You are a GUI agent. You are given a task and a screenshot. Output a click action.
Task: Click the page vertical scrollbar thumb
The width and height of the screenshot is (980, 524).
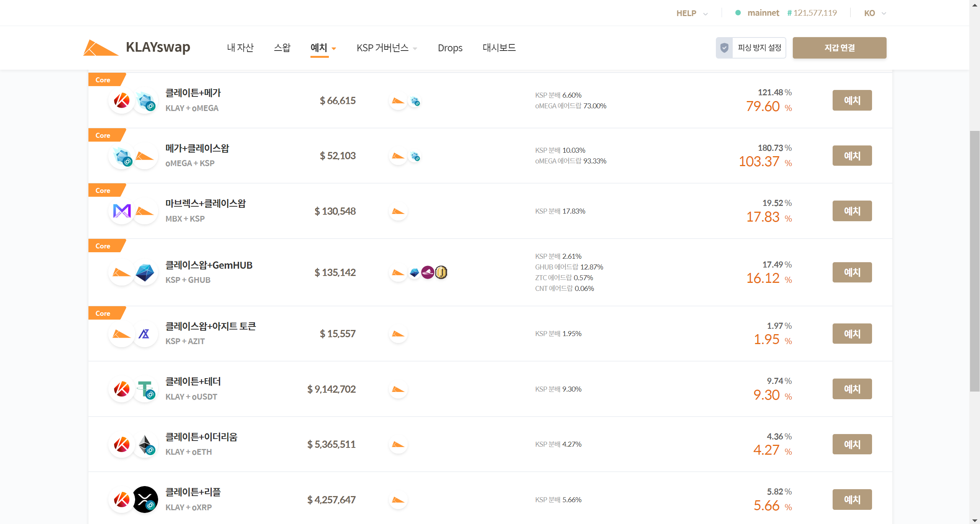click(x=975, y=260)
